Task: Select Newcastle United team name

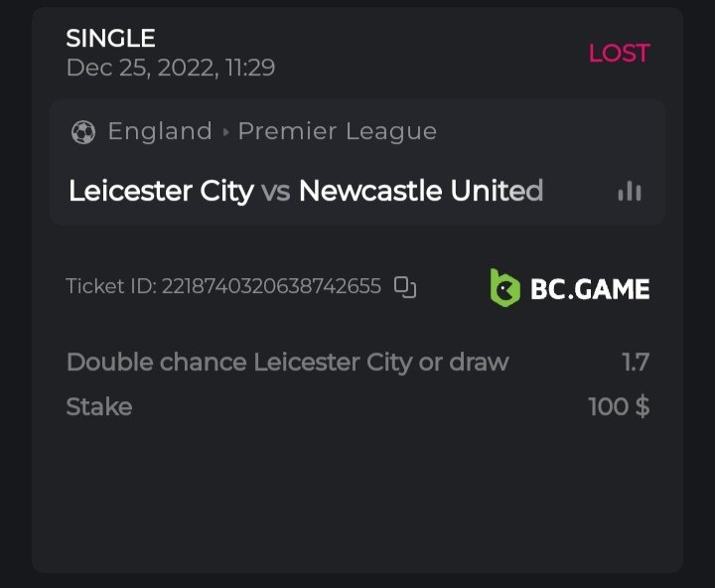Action: pos(421,191)
